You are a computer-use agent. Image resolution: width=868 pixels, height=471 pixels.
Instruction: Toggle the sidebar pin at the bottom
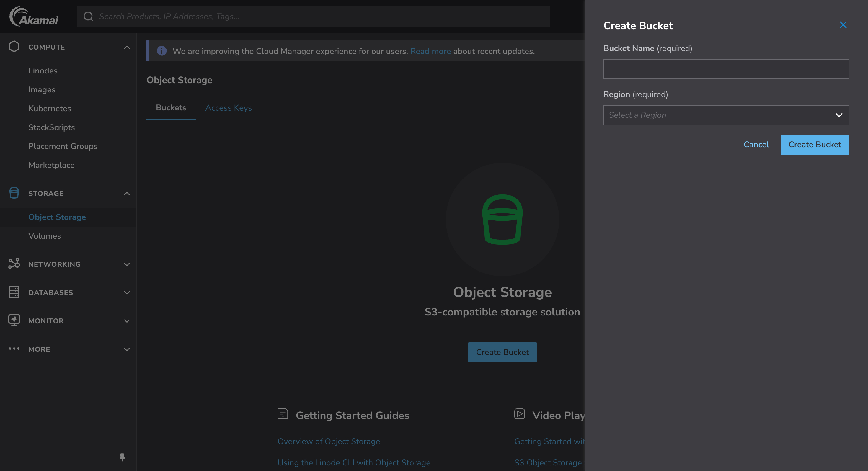pos(122,457)
